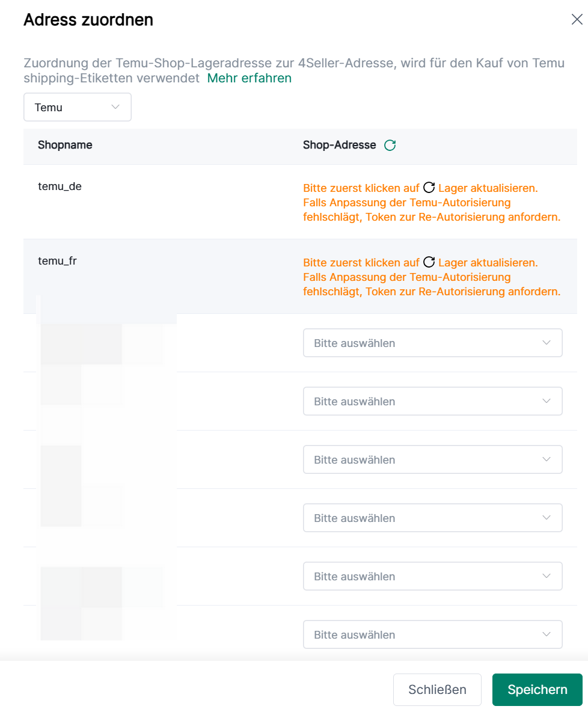Click refresh icon beside Shop-Adresse header
The width and height of the screenshot is (588, 709).
(x=390, y=145)
